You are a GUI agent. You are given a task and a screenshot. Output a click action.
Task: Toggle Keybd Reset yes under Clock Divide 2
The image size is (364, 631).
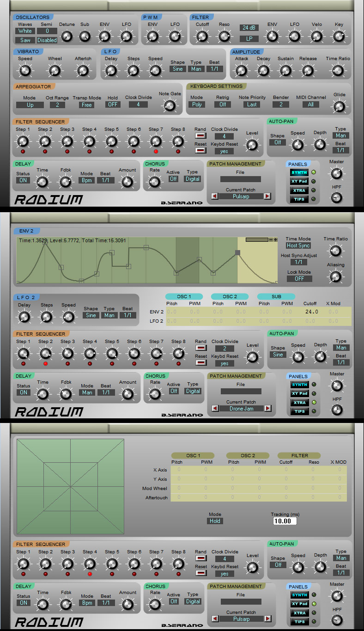coord(224,364)
